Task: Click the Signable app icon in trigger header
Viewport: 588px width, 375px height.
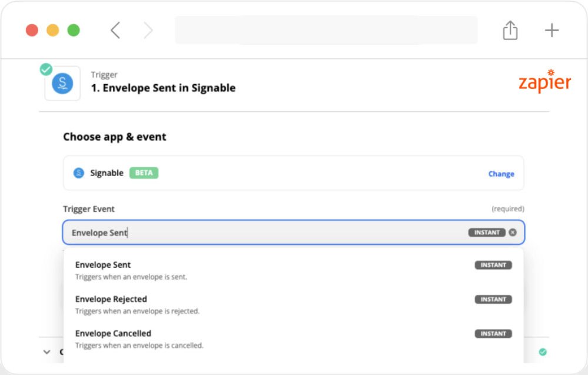Action: (x=62, y=84)
